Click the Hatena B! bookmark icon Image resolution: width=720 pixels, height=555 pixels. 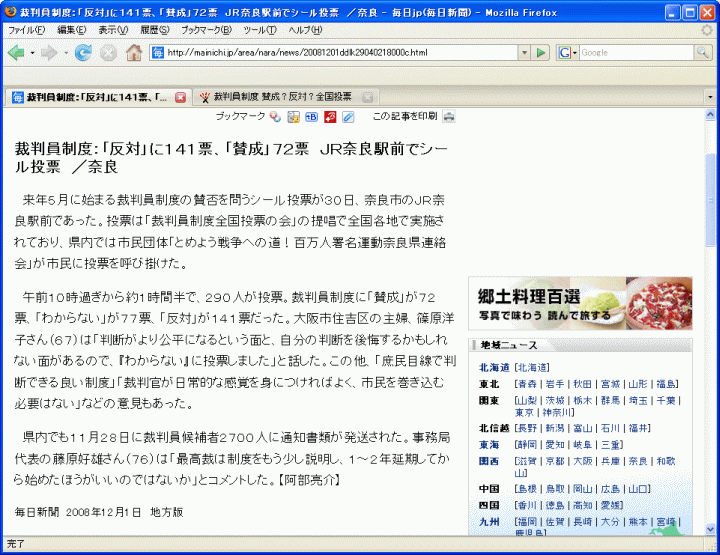311,117
